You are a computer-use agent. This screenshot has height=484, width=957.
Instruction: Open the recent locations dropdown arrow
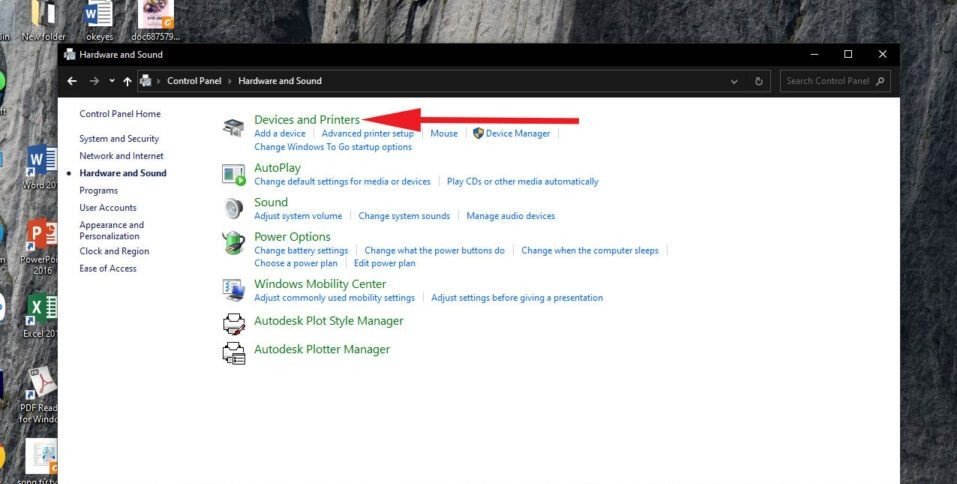tap(112, 81)
